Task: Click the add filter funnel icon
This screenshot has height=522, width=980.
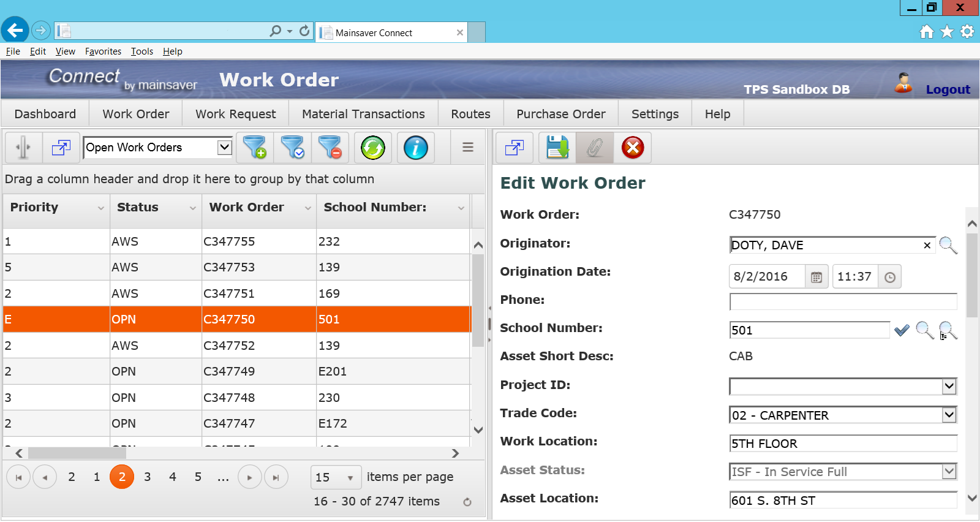Action: pos(255,148)
